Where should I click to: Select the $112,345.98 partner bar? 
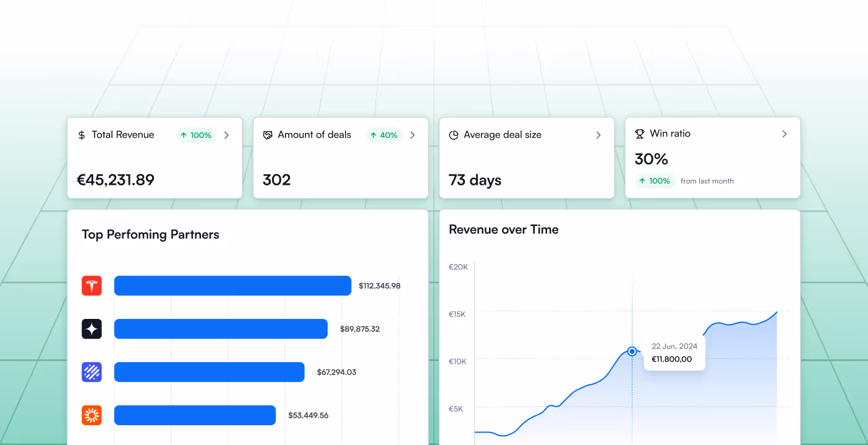click(232, 286)
